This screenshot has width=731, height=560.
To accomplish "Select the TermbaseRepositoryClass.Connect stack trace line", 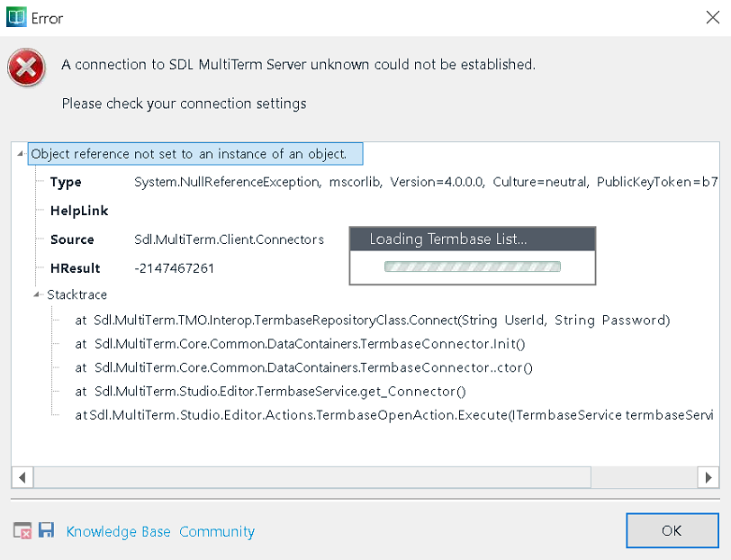I will coord(373,321).
